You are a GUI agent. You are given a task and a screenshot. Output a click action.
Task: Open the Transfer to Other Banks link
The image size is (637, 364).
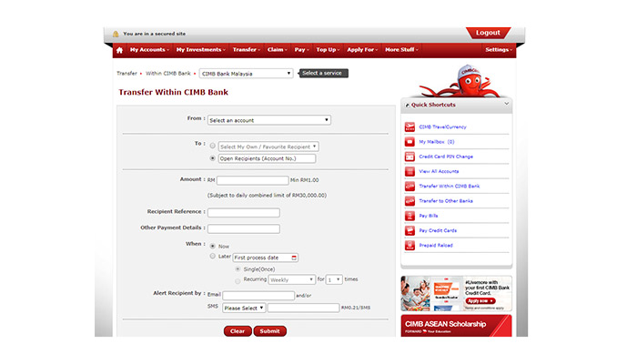tap(446, 201)
